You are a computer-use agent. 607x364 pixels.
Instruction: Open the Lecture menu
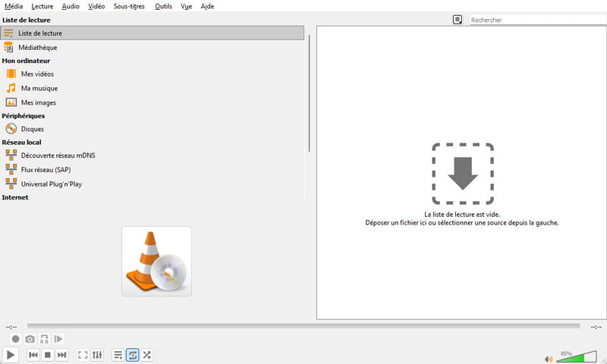[42, 6]
